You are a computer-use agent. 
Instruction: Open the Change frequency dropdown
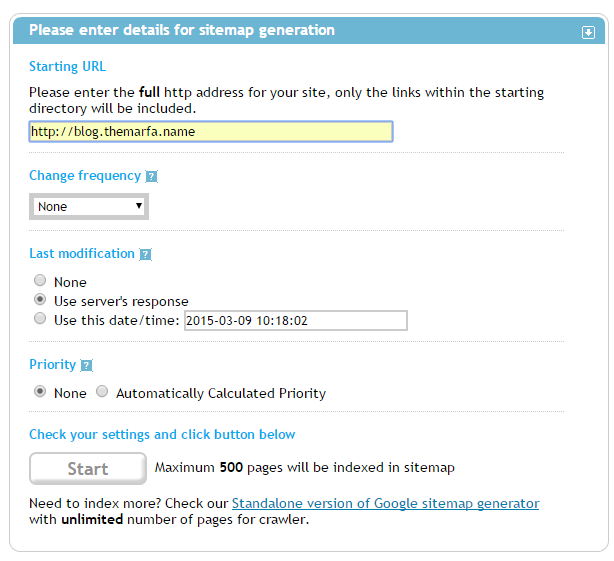point(89,206)
